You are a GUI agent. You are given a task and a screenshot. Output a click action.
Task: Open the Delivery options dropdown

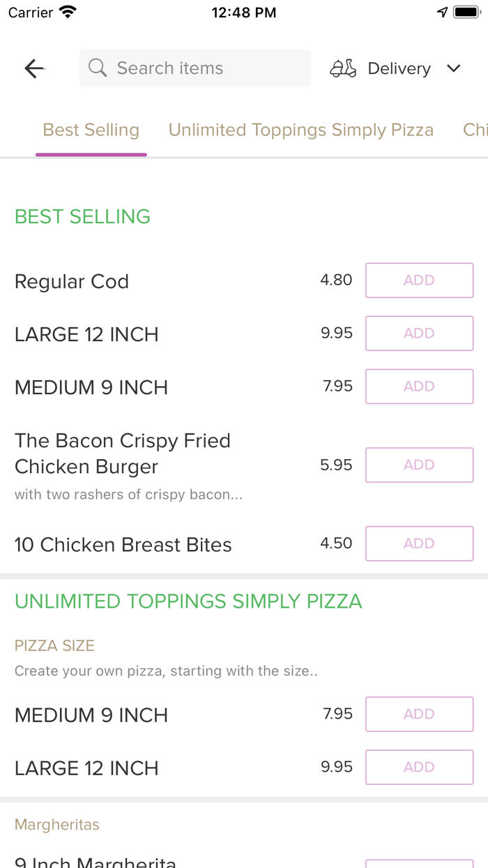click(399, 68)
